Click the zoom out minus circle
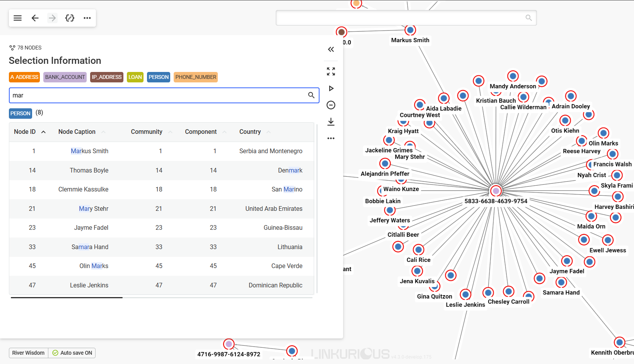This screenshot has width=634, height=364. (x=331, y=105)
